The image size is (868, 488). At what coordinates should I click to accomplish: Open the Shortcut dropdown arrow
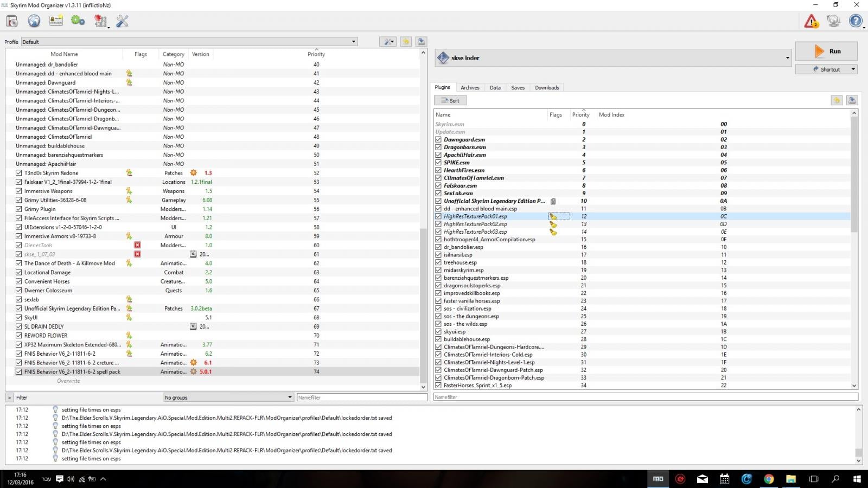(853, 69)
